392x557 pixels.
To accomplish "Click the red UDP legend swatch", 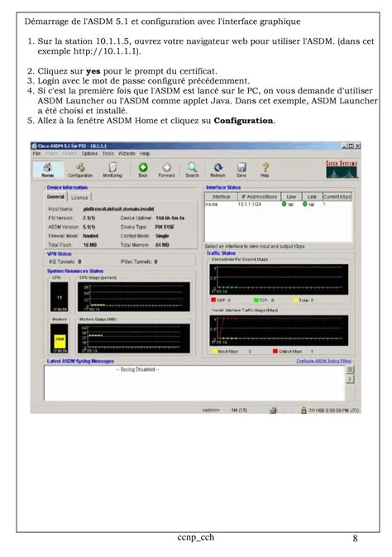I will coord(213,300).
